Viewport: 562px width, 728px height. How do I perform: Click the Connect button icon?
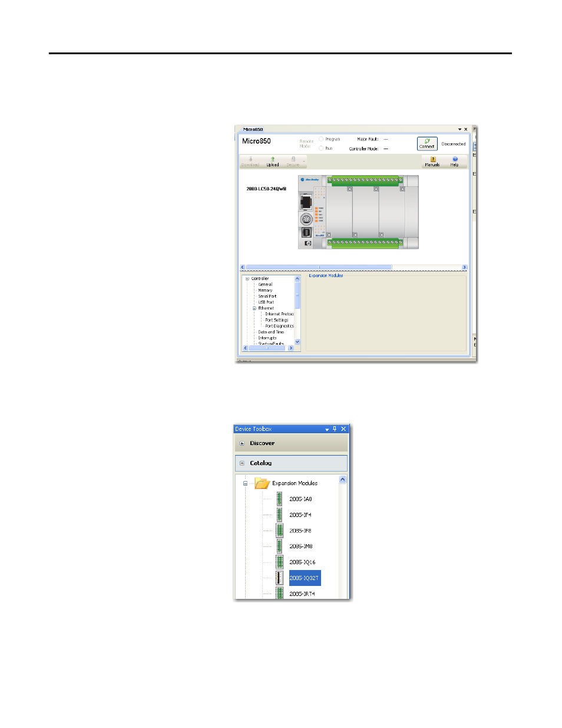click(427, 141)
